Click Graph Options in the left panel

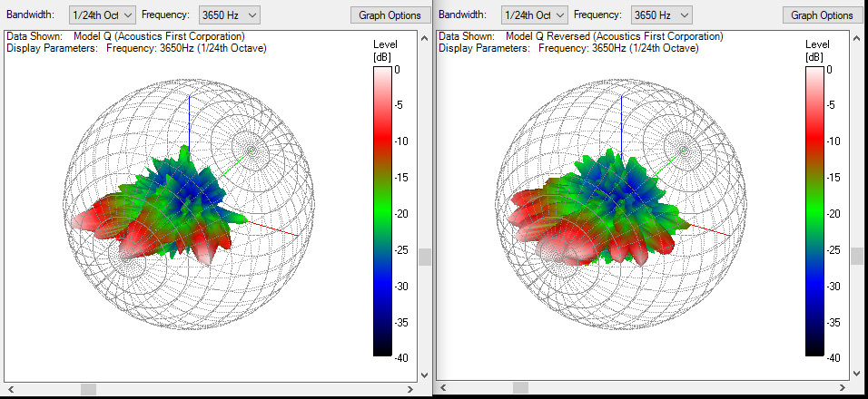(x=390, y=15)
